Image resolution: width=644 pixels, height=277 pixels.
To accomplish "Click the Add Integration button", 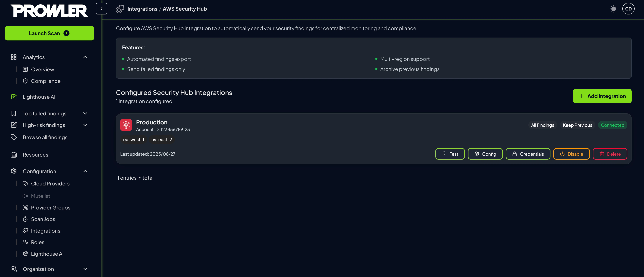I will point(602,96).
